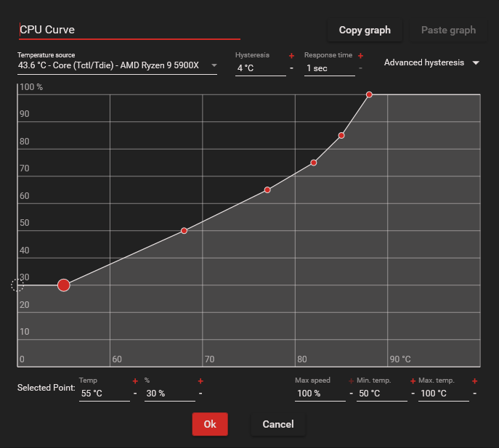This screenshot has width=499, height=448.
Task: Click the Copy graph button
Action: click(365, 30)
